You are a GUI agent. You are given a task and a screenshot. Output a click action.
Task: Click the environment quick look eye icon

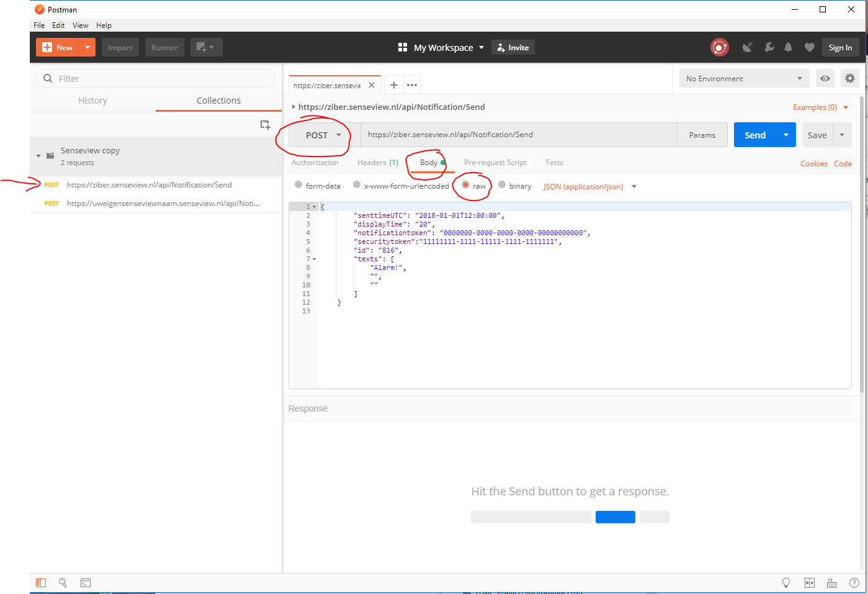[x=825, y=78]
